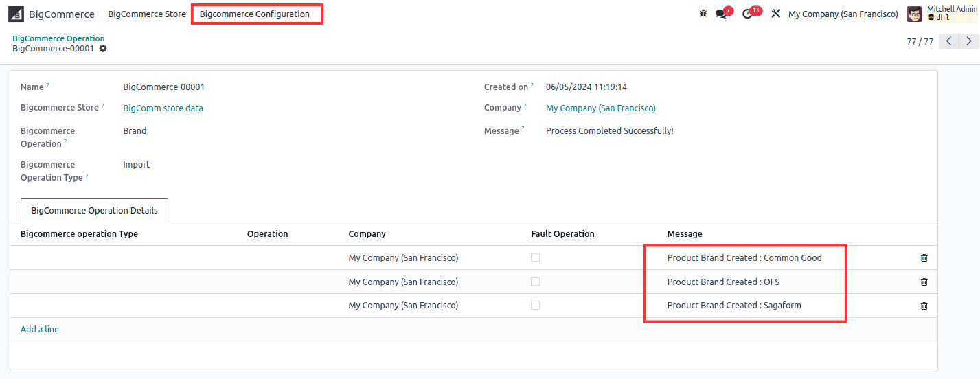Open the messages chat icon

click(720, 14)
